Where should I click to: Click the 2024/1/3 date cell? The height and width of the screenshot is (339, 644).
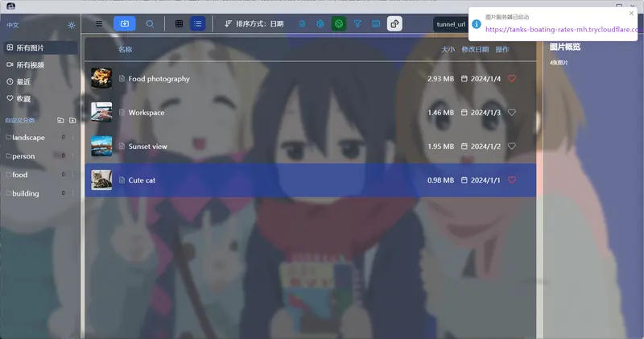tap(485, 112)
